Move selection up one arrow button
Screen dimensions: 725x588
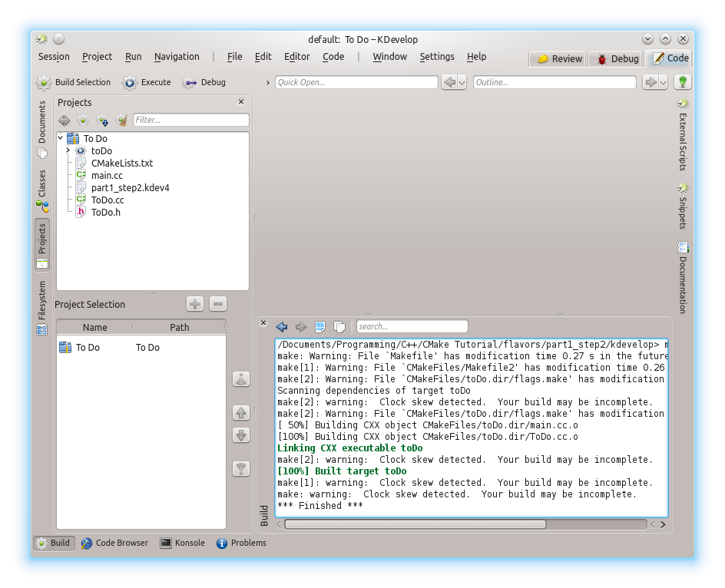click(x=241, y=412)
